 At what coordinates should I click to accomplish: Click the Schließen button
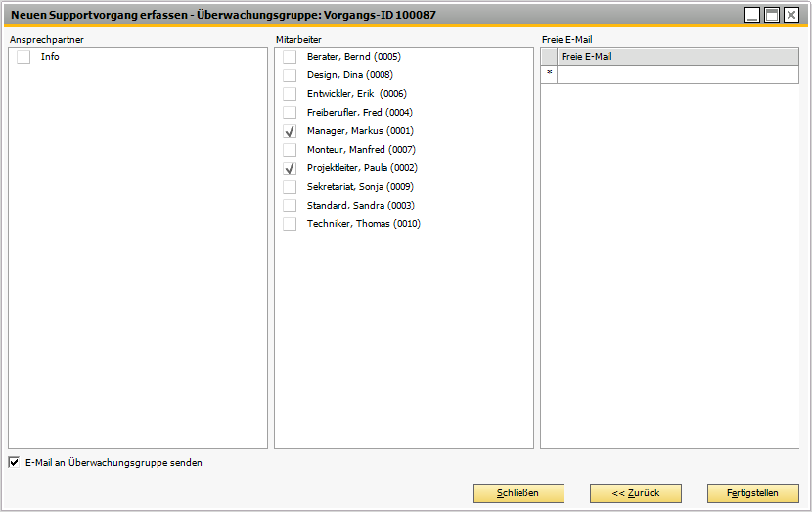pyautogui.click(x=518, y=493)
